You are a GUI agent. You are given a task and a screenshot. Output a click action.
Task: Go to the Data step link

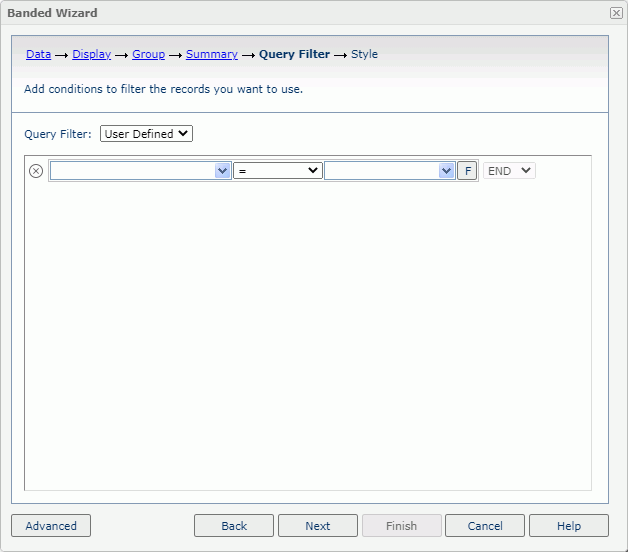point(38,55)
